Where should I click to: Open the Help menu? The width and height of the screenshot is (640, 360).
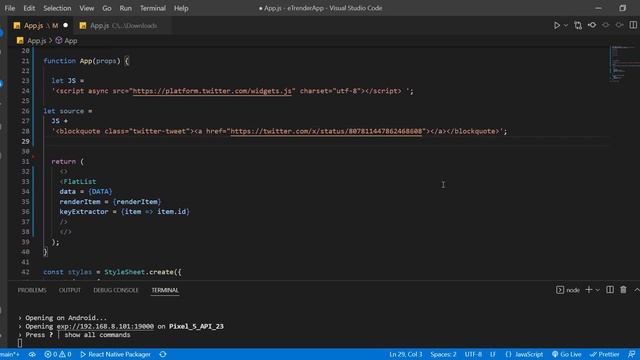(181, 8)
